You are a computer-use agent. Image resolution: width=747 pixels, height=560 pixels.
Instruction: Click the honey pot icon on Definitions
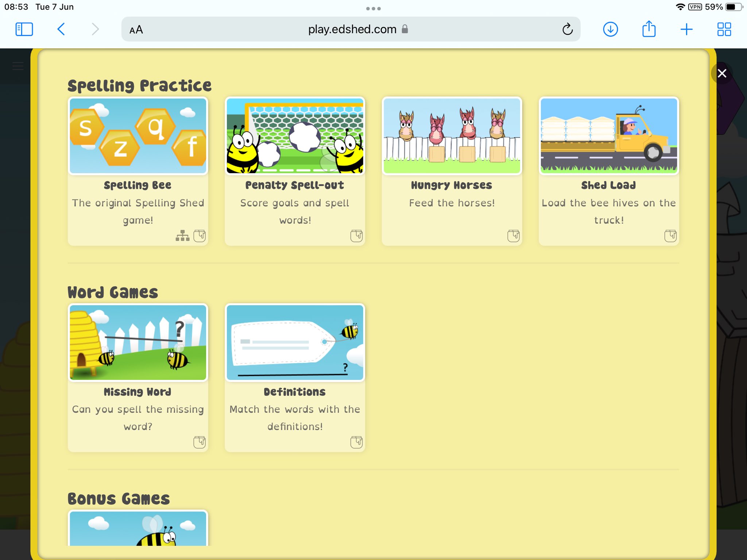click(x=356, y=442)
